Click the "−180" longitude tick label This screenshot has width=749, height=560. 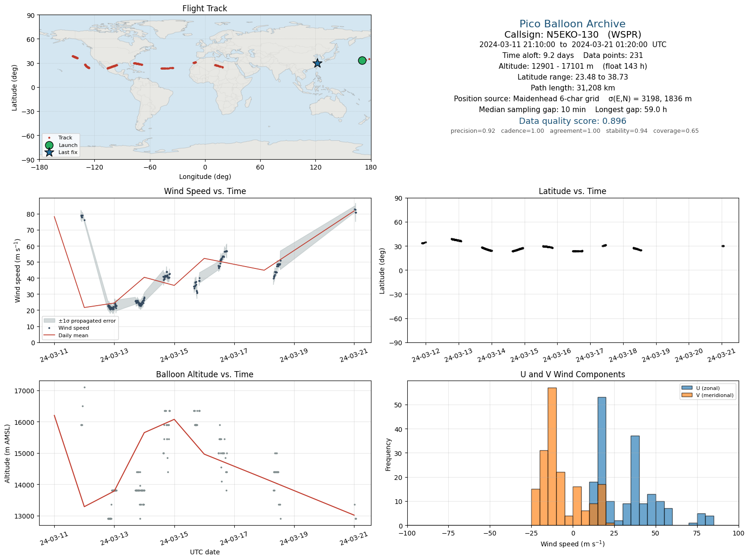(x=39, y=167)
